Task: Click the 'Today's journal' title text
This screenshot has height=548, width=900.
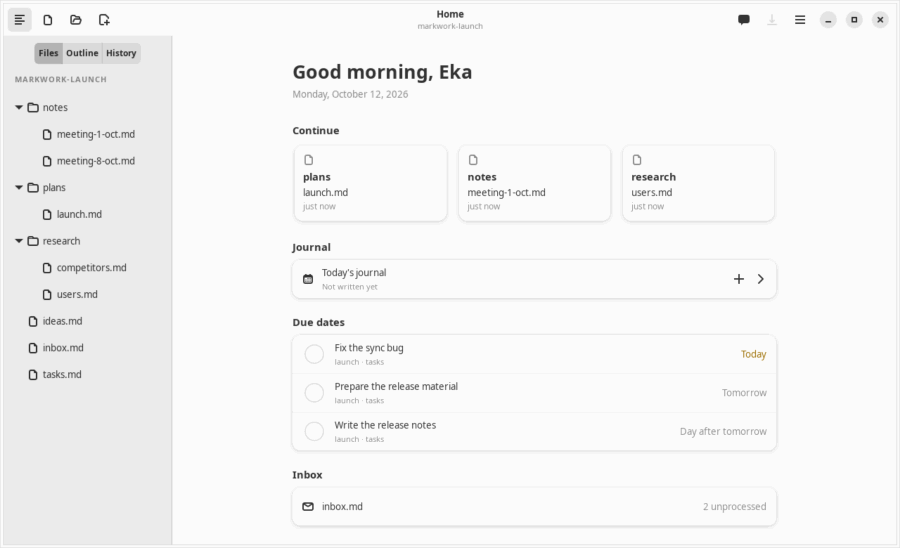Action: click(354, 273)
